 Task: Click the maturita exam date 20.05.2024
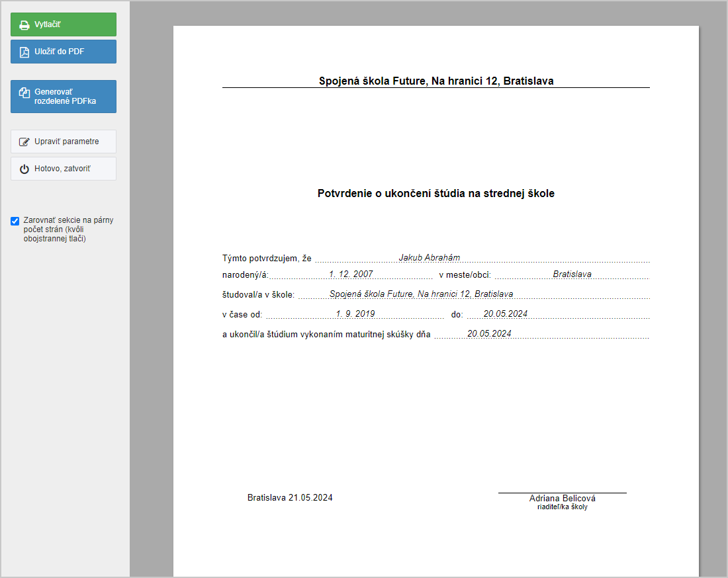point(489,334)
